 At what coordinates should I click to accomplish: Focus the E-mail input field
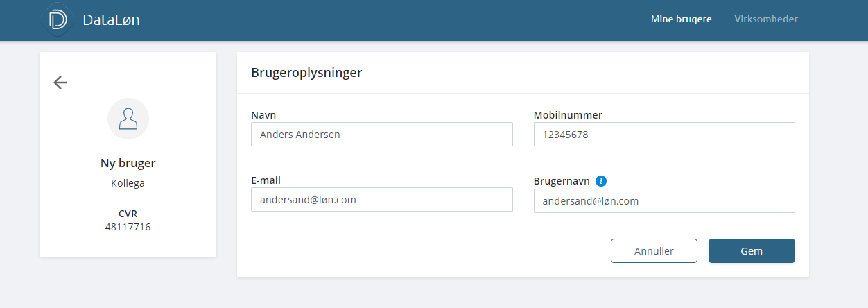coord(381,200)
